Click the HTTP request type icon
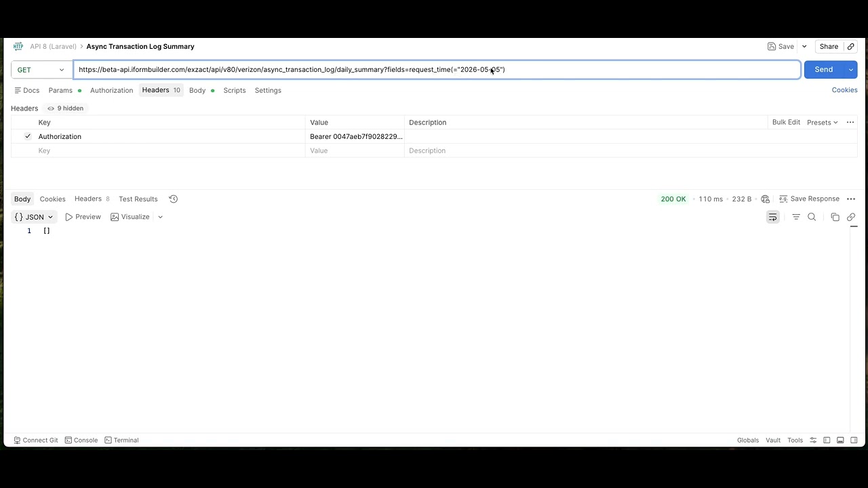 tap(18, 47)
